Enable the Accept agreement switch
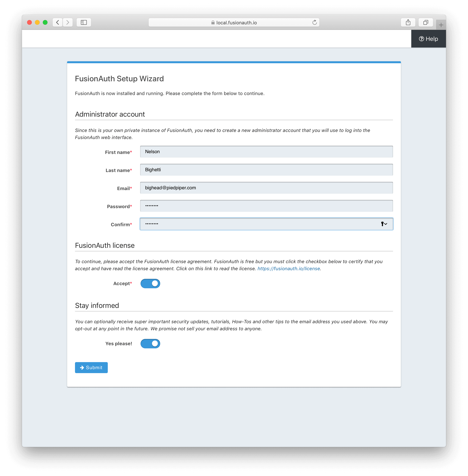Image resolution: width=468 pixels, height=476 pixels. click(150, 283)
